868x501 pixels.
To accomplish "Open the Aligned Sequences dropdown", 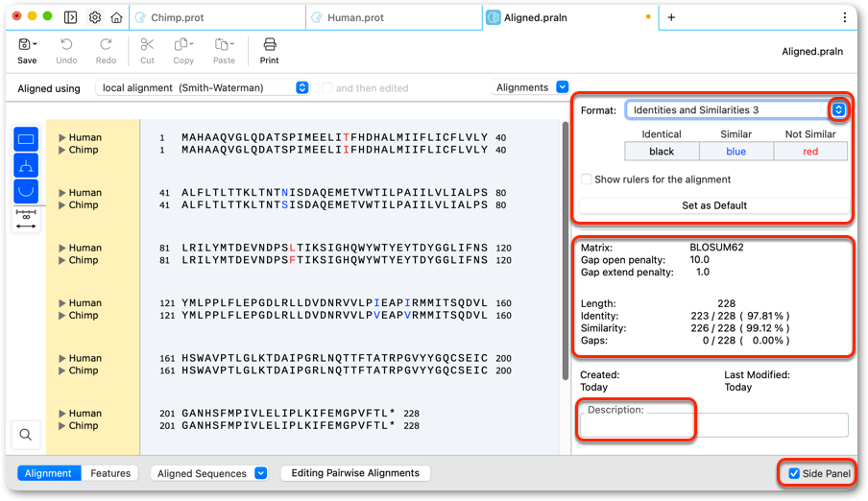I will [x=208, y=473].
